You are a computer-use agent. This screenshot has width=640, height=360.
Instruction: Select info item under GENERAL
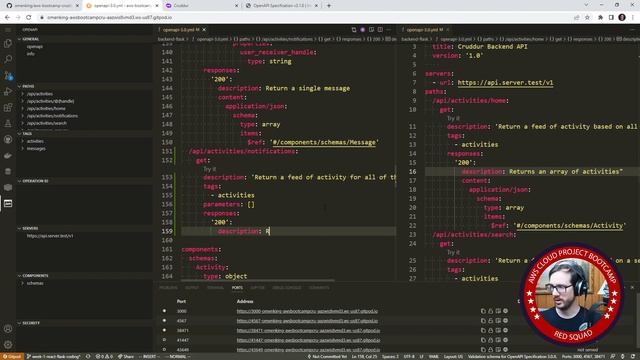point(31,54)
